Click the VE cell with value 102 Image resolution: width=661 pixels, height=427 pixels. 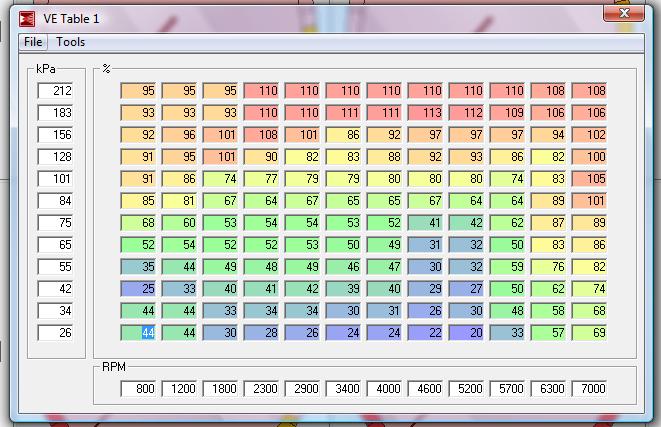click(x=589, y=134)
